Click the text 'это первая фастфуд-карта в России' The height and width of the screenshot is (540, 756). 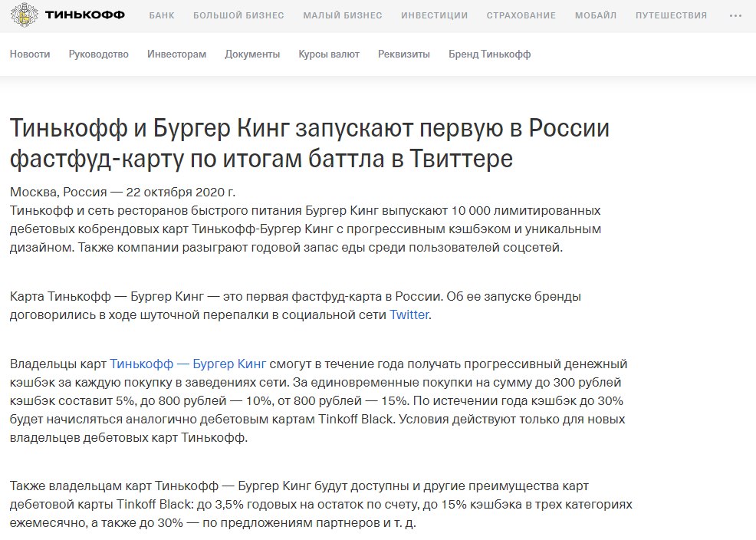(332, 297)
